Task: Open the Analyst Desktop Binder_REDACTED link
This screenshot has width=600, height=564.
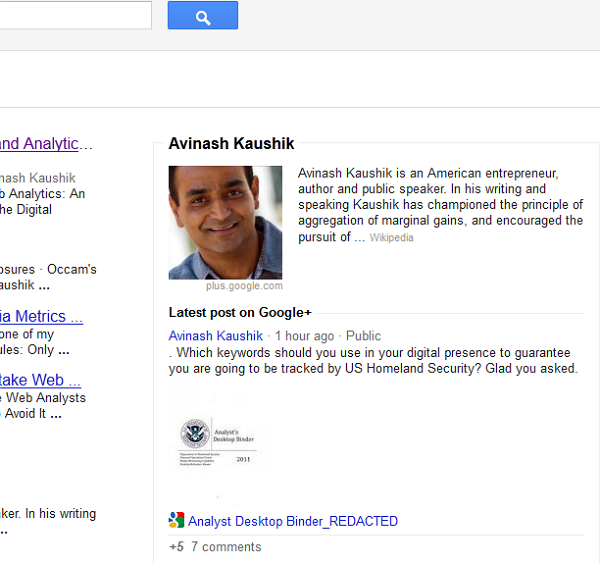Action: (293, 521)
